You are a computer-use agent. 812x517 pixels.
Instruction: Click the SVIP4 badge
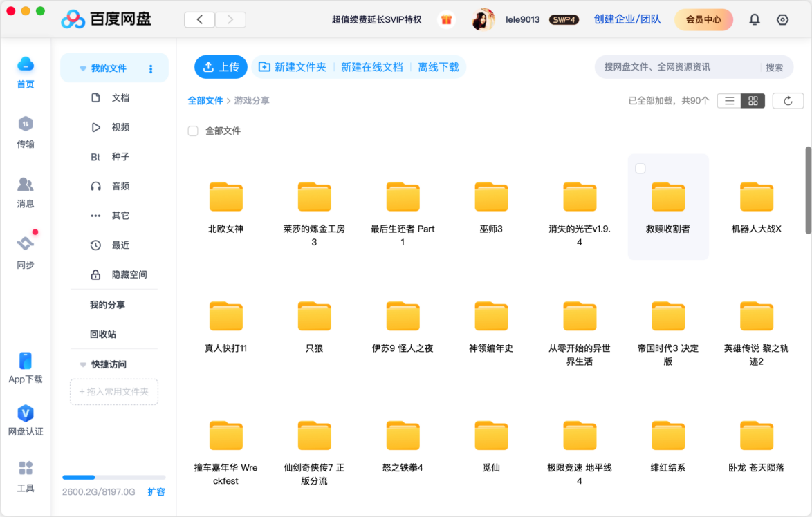tap(564, 19)
